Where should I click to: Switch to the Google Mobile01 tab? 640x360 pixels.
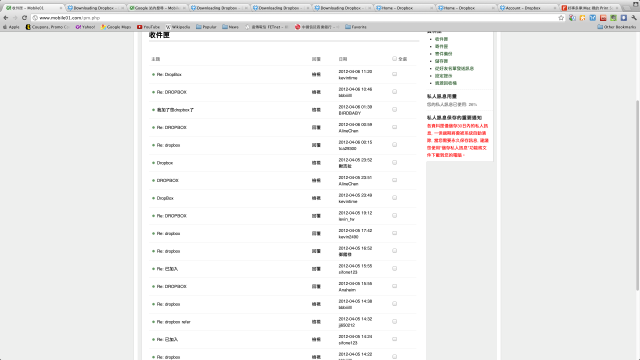click(157, 8)
